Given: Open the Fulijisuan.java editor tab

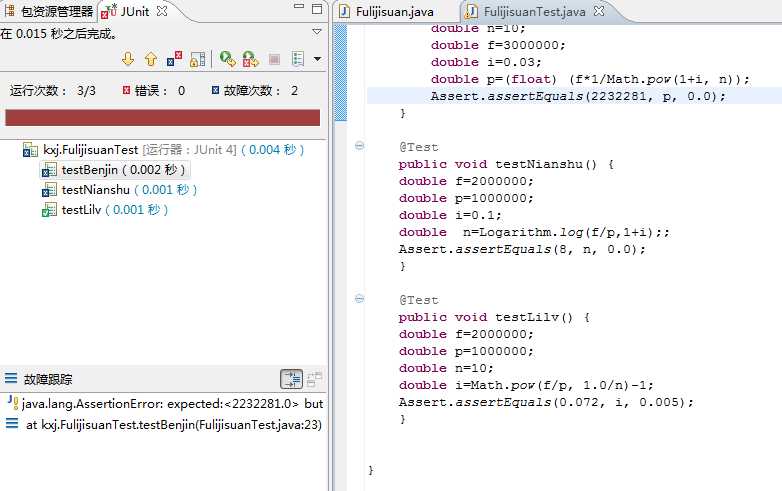Looking at the screenshot, I should pos(387,11).
